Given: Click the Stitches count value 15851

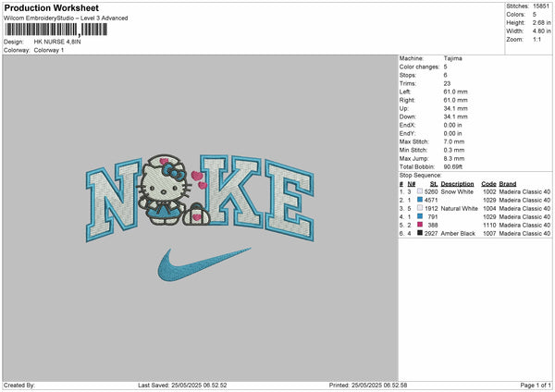Looking at the screenshot, I should click(x=541, y=6).
